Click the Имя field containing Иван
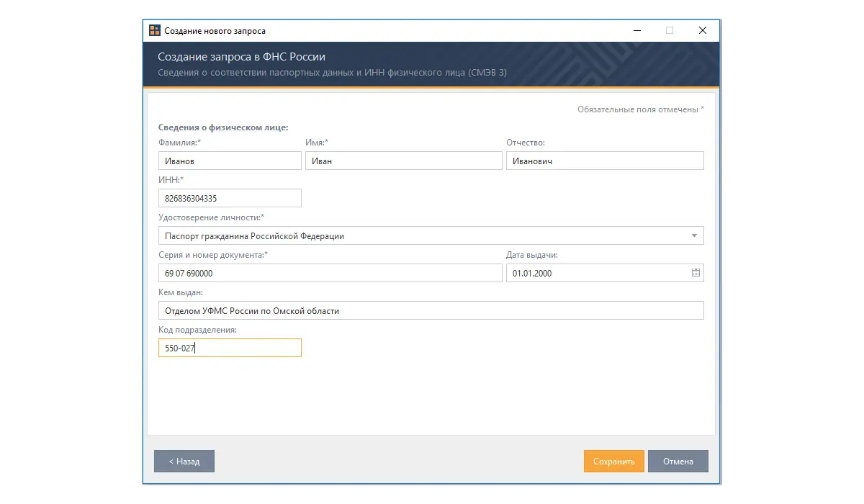The height and width of the screenshot is (504, 864). (x=403, y=161)
